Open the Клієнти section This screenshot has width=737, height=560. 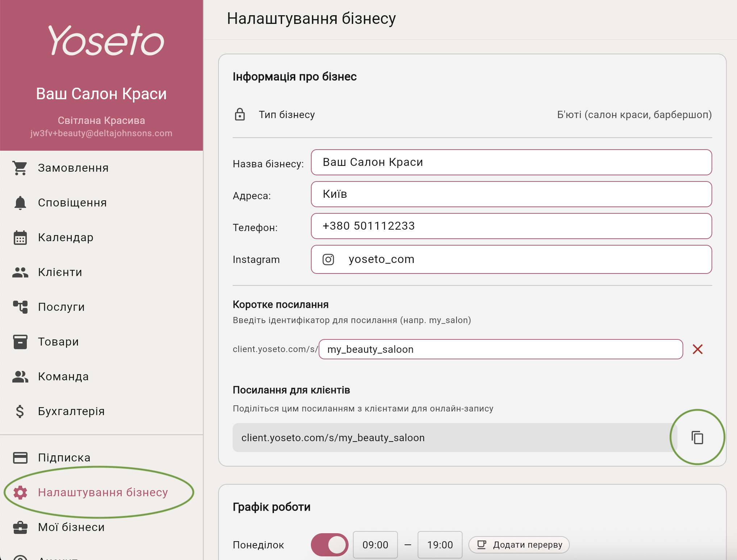point(101,272)
